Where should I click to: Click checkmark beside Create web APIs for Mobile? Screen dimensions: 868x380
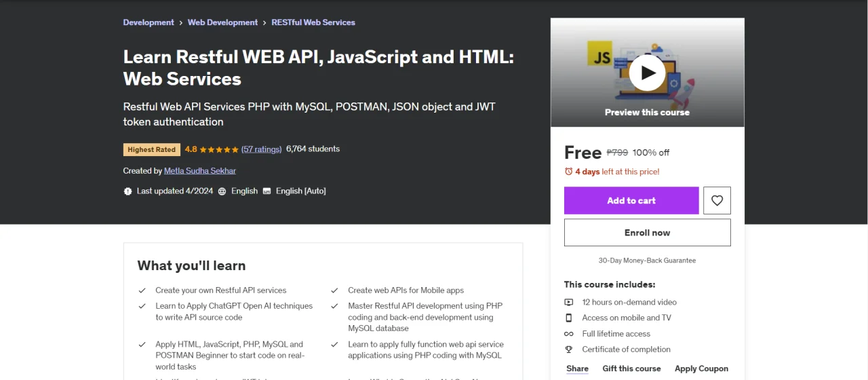[x=335, y=290]
